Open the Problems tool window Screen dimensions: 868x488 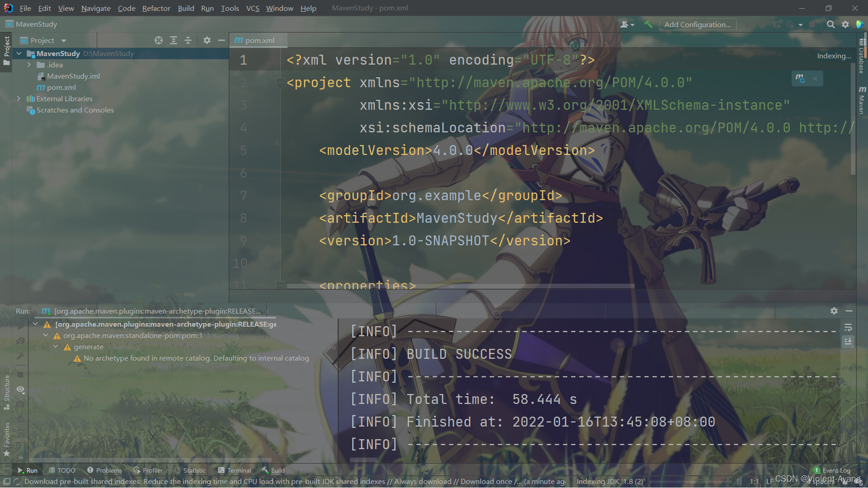104,470
